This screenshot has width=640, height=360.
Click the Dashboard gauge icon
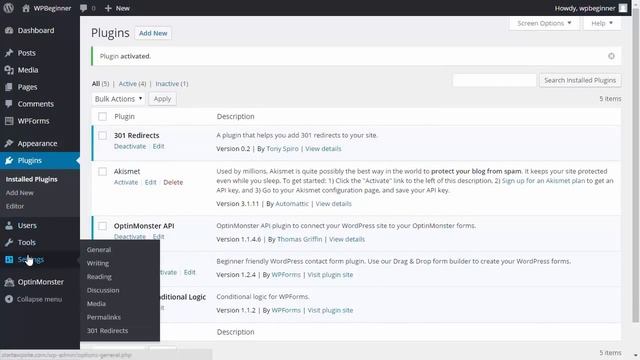9,31
